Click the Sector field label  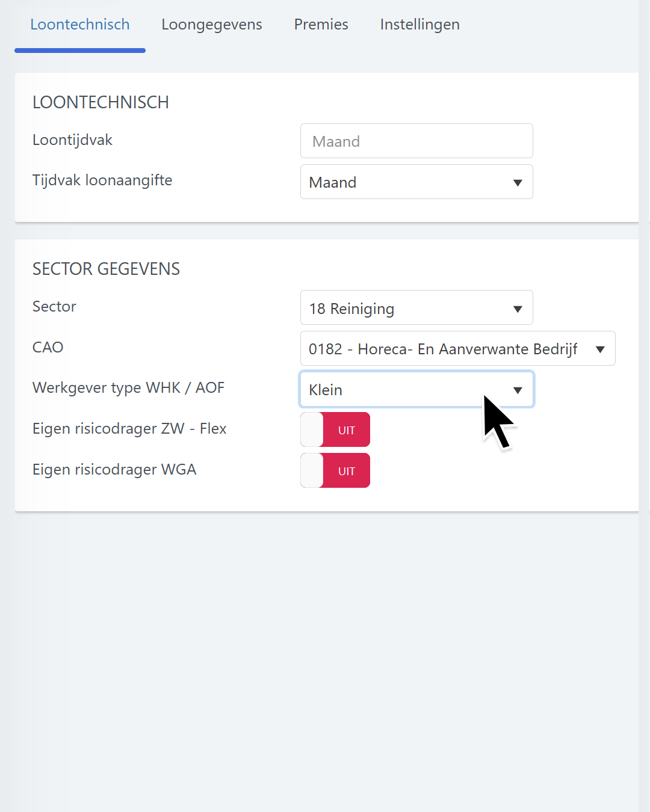pos(54,307)
